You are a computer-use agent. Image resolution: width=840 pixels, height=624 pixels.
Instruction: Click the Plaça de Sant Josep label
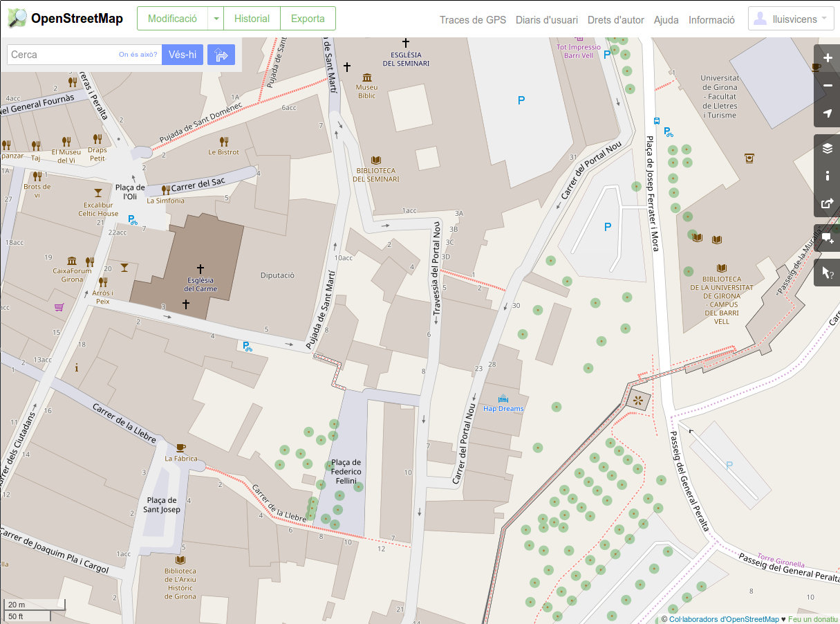point(162,504)
